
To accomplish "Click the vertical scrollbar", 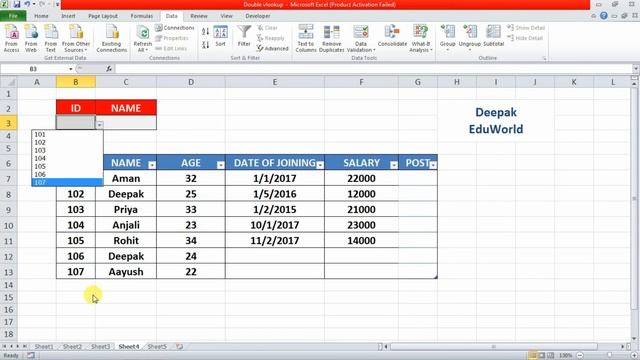I will pyautogui.click(x=634, y=198).
